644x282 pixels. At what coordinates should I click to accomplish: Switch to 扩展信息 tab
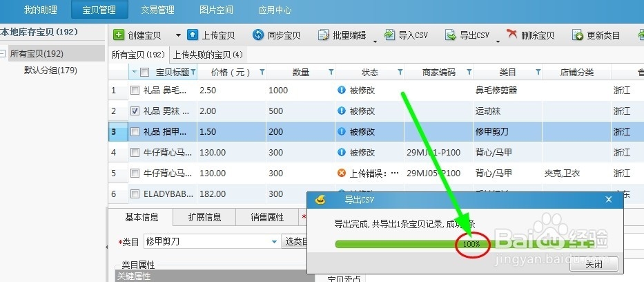pyautogui.click(x=204, y=218)
